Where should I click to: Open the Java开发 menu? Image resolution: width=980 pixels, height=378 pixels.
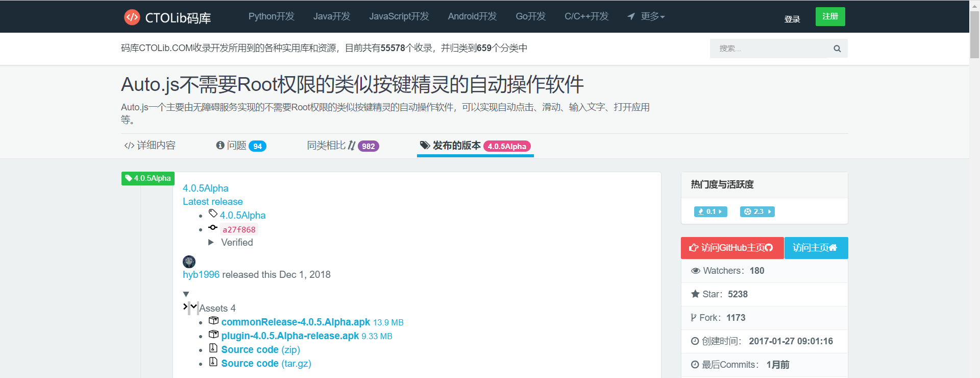coord(332,16)
